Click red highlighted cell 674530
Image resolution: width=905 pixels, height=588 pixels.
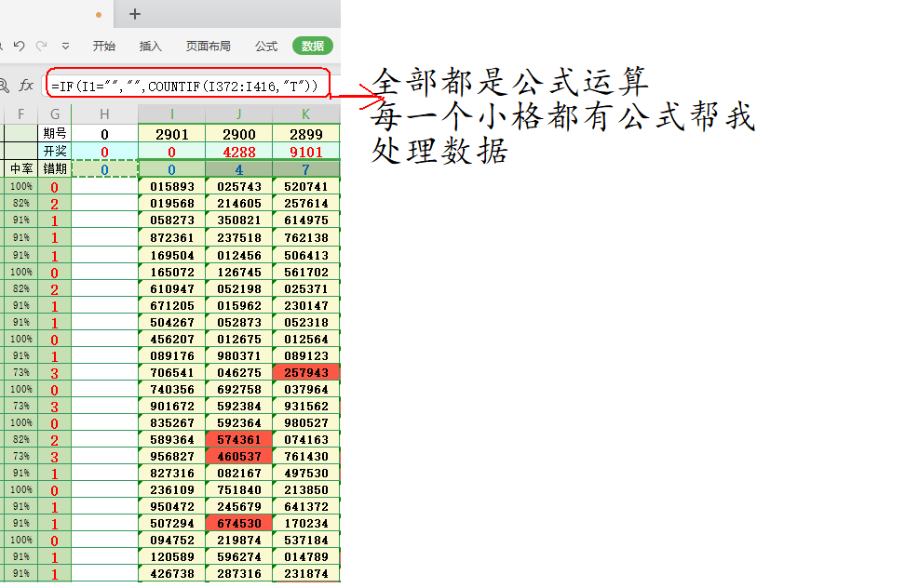pos(239,523)
